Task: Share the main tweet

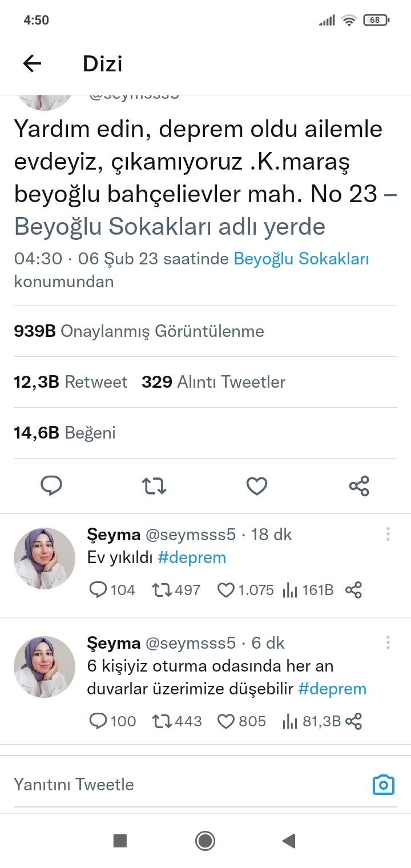Action: pyautogui.click(x=359, y=486)
